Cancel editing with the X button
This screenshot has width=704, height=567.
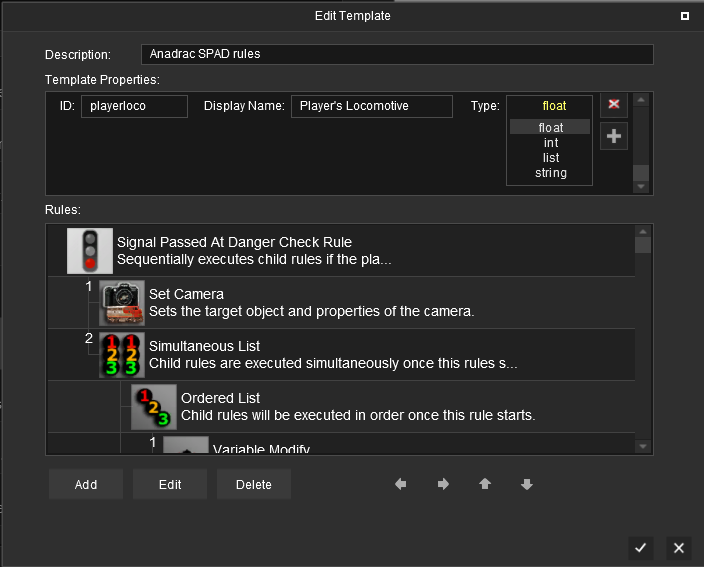(x=679, y=548)
